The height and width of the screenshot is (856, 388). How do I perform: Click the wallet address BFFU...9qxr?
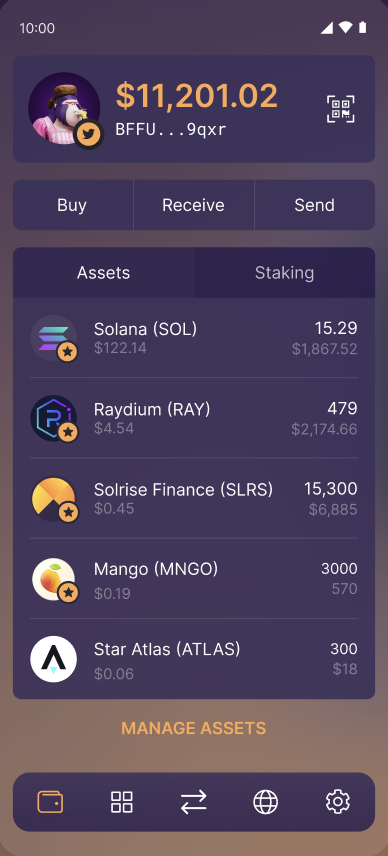pos(171,129)
